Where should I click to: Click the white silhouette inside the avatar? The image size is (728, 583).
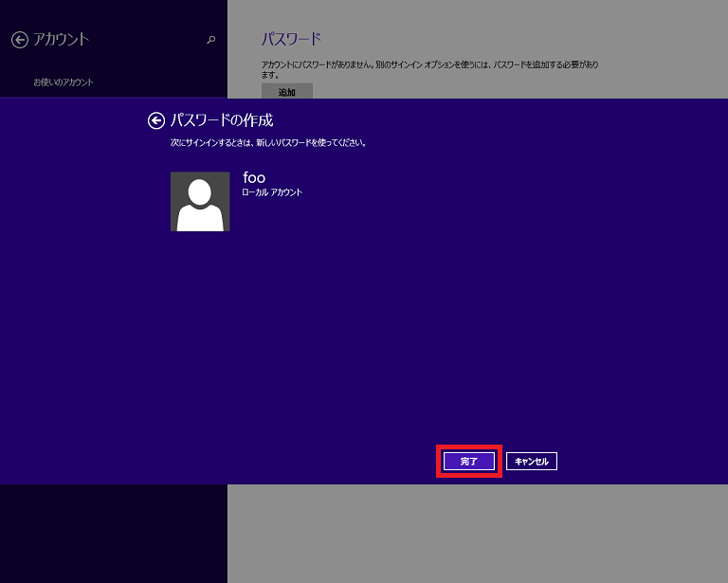pos(200,209)
